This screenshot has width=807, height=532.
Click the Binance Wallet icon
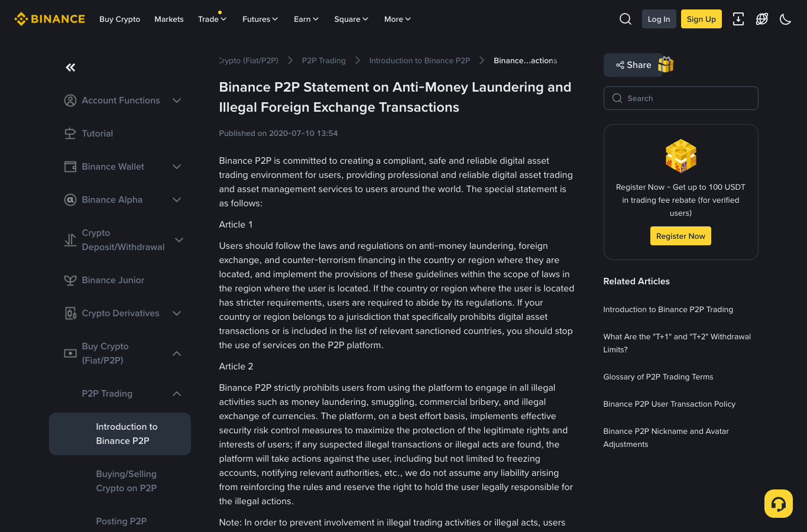click(x=70, y=167)
